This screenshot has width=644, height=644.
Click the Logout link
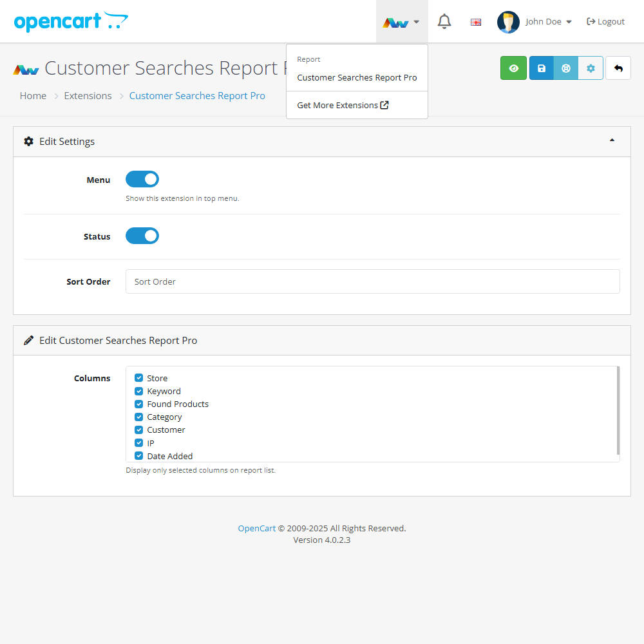click(605, 22)
